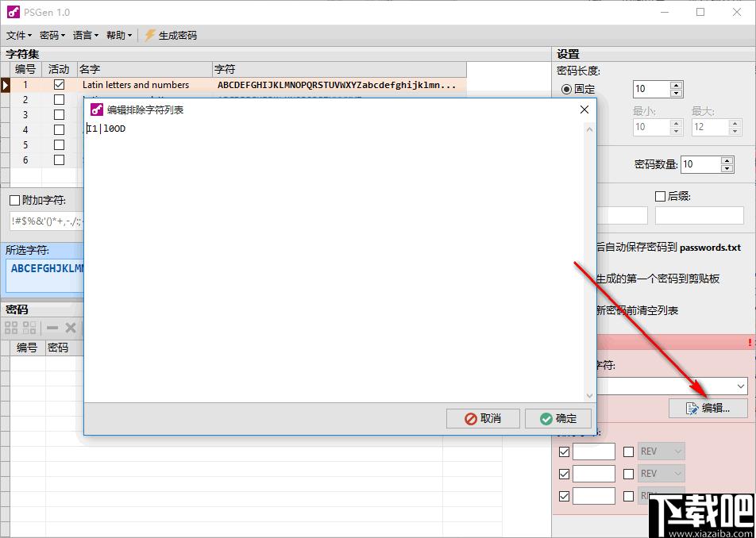
Task: Increase fixed password length with up arrow
Action: click(x=676, y=85)
